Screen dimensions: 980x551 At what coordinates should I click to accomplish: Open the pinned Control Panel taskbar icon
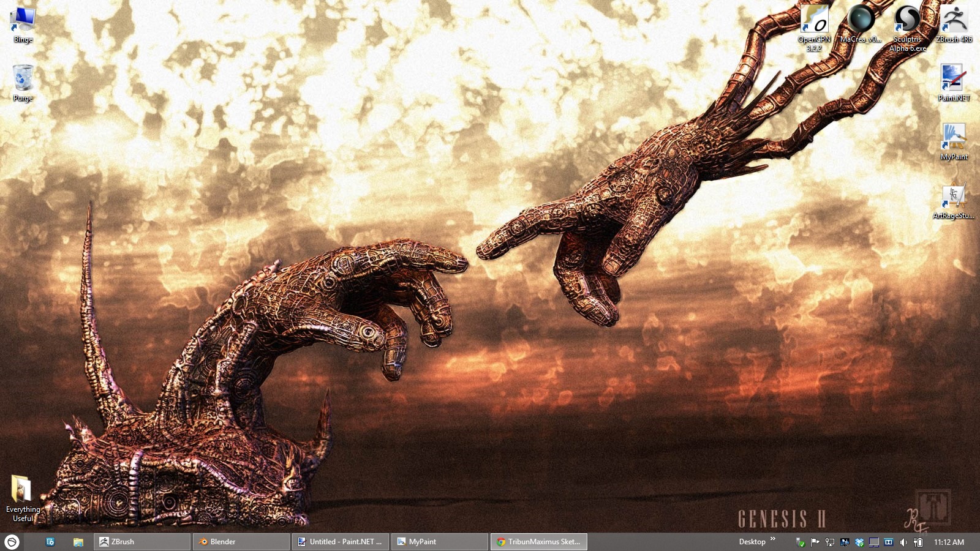50,542
